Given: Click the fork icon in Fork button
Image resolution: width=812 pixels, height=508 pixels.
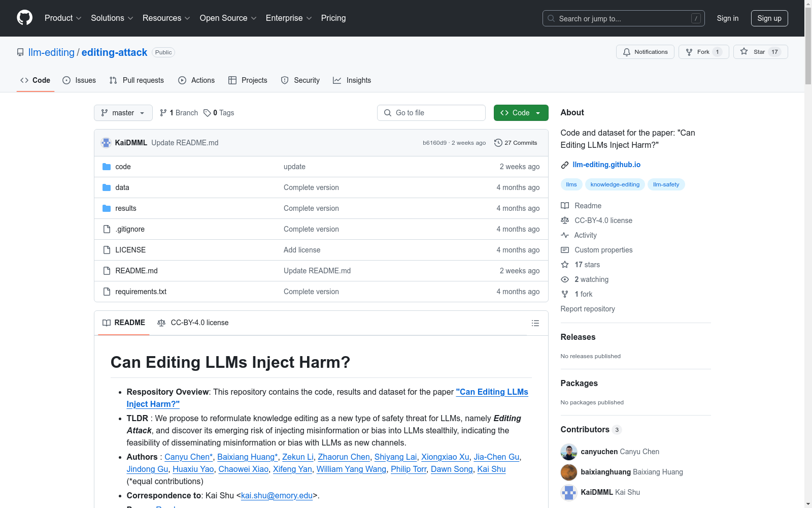Looking at the screenshot, I should (x=689, y=52).
